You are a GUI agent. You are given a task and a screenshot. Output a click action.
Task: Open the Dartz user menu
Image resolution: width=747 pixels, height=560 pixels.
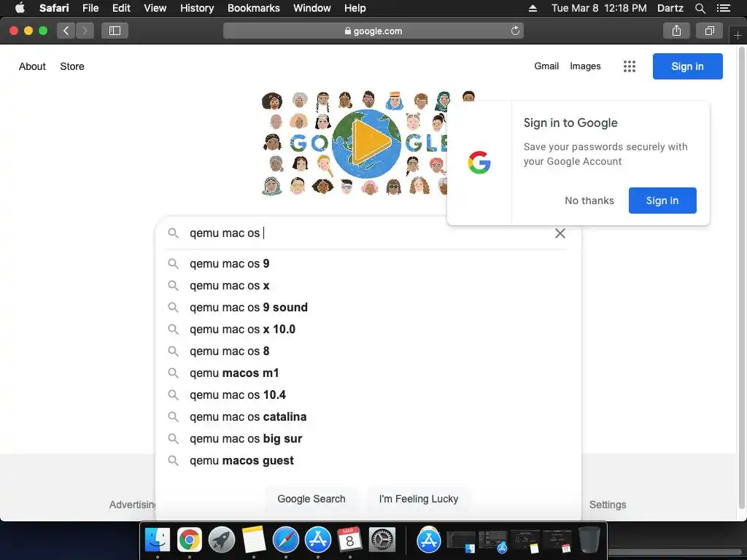[670, 8]
